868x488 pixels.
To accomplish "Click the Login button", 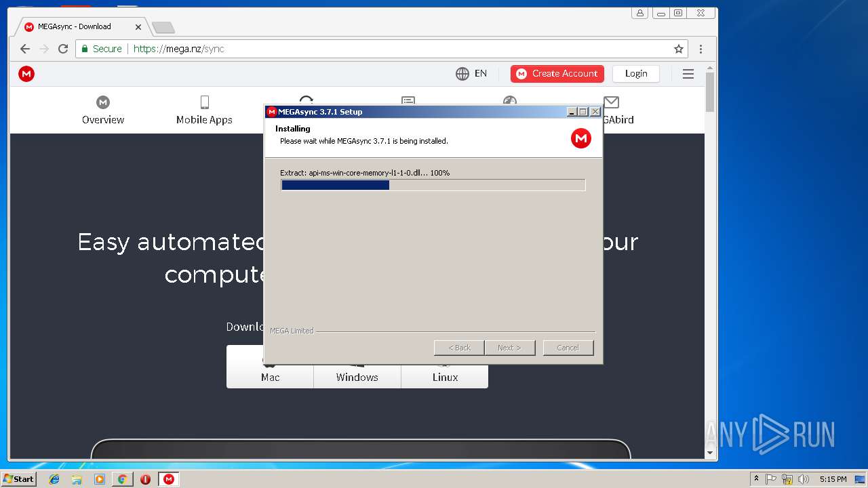I will [636, 73].
